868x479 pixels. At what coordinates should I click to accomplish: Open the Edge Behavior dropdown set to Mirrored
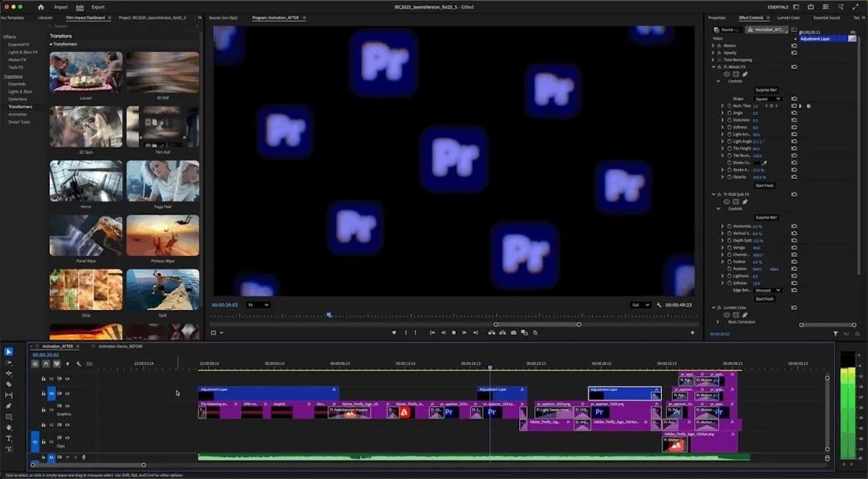(767, 290)
